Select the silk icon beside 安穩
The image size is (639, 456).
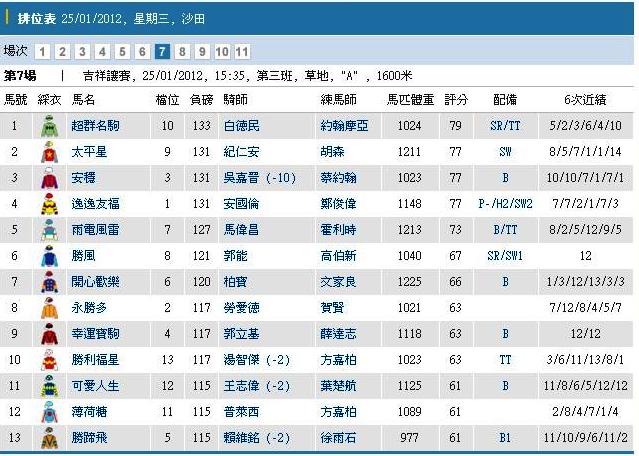(49, 179)
